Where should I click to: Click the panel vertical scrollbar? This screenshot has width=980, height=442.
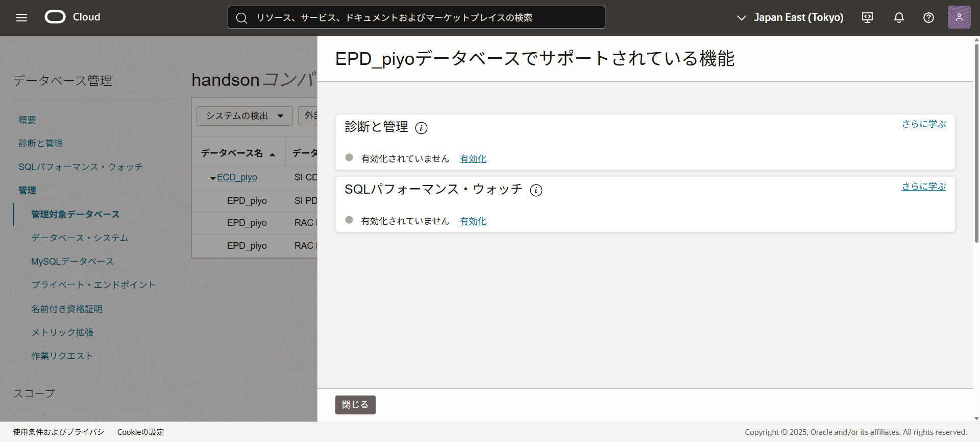976,143
